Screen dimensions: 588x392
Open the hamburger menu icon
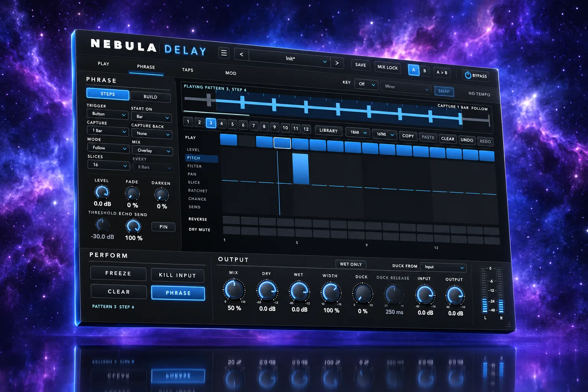(224, 53)
